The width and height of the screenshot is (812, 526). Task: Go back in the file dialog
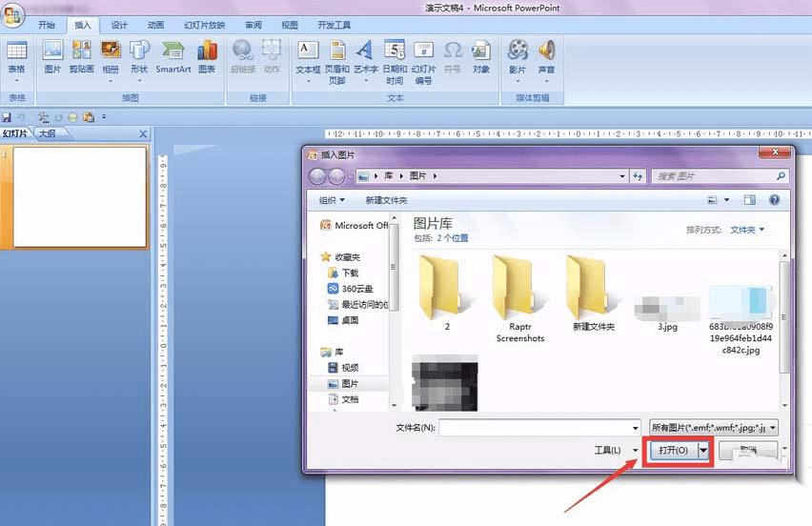pyautogui.click(x=317, y=176)
